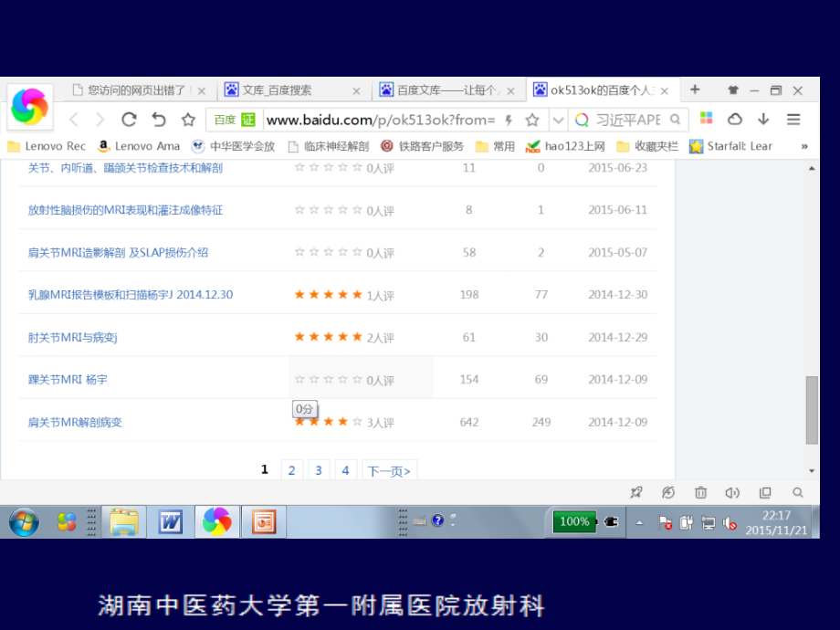Open the hamburger menu at toolbar right
The height and width of the screenshot is (630, 840).
pos(795,119)
